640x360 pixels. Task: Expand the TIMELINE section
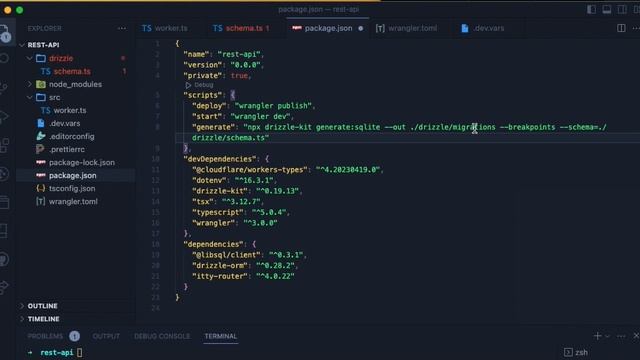click(x=43, y=319)
